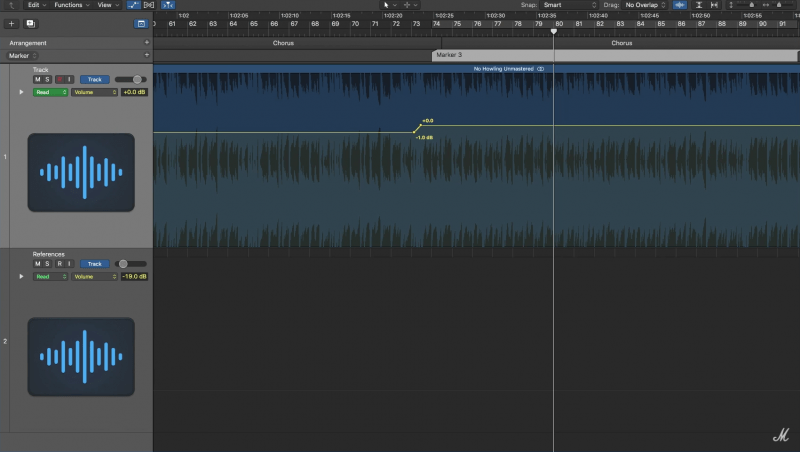The image size is (800, 452).
Task: Solo the track named Track
Action: click(47, 80)
